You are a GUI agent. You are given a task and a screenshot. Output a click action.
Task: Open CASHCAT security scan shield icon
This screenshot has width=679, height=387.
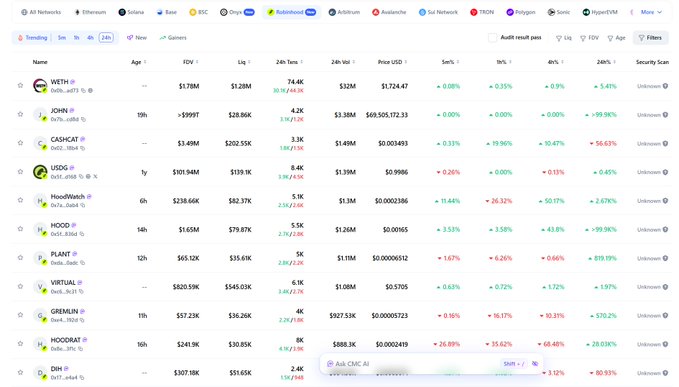point(666,143)
